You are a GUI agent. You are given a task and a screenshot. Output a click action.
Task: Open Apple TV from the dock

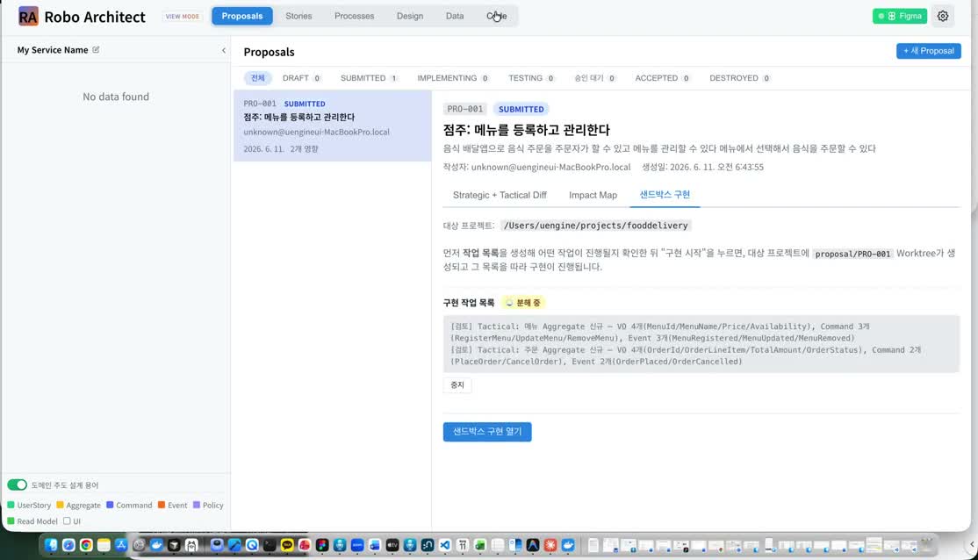point(392,545)
